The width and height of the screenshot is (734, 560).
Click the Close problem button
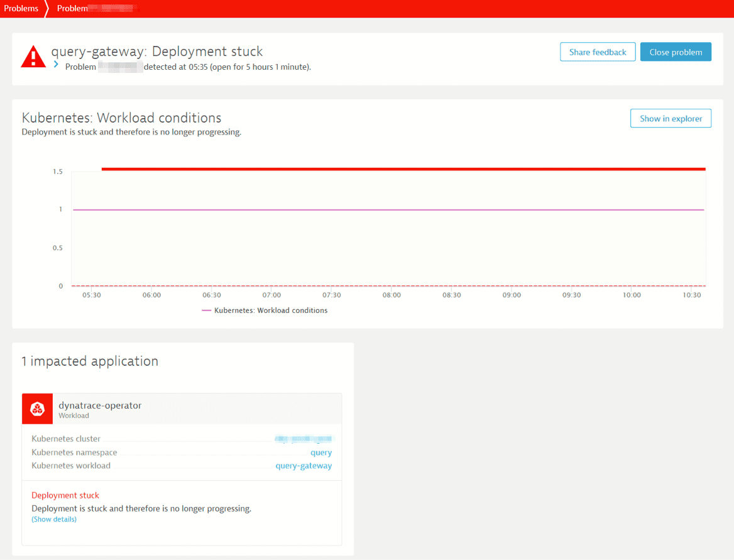pyautogui.click(x=676, y=52)
